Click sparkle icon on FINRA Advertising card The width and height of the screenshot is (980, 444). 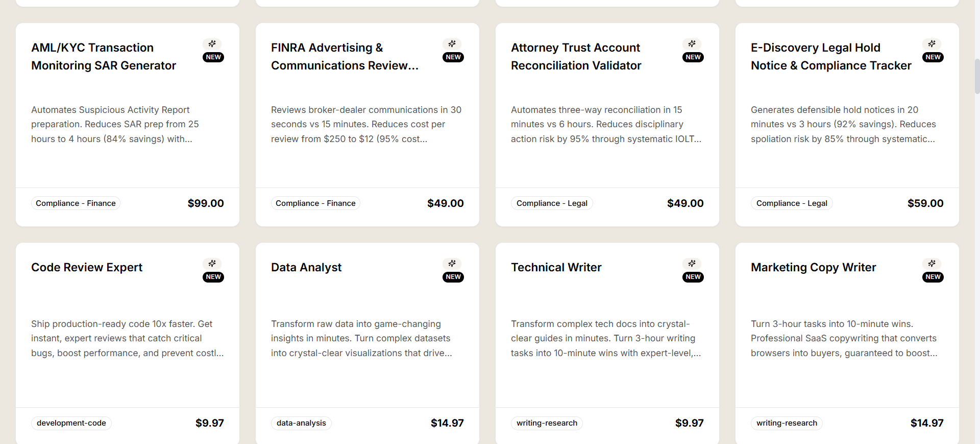click(x=452, y=44)
